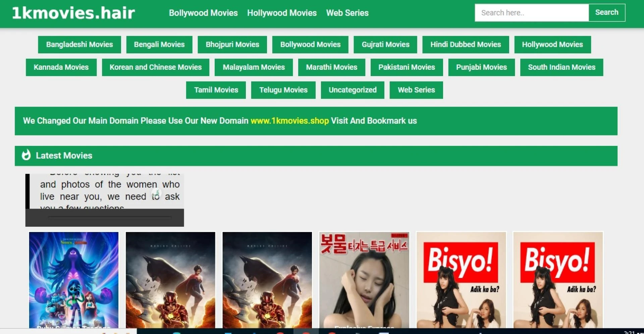
Task: Open the South Indian Movies category
Action: click(561, 67)
